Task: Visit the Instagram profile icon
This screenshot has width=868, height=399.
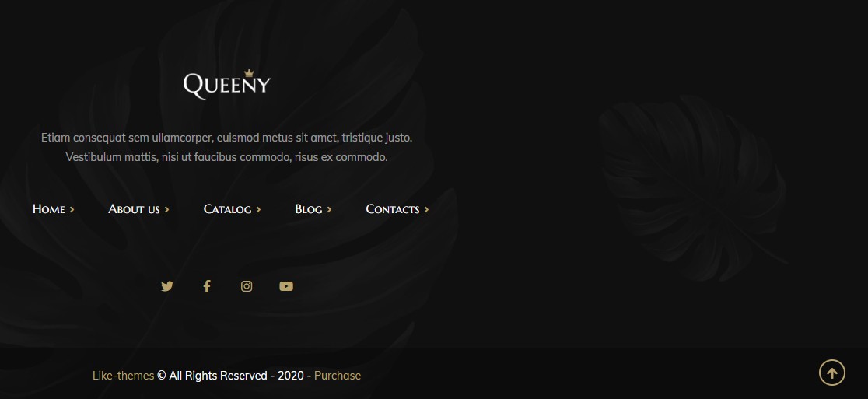Action: [x=247, y=286]
